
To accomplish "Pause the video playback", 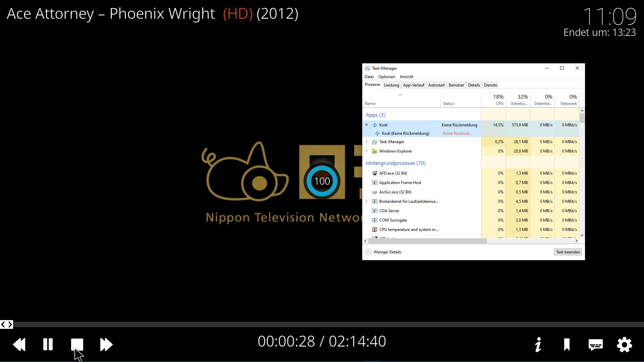I will point(48,345).
